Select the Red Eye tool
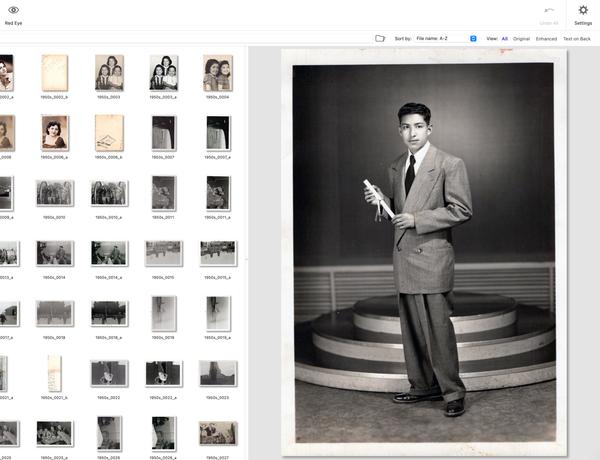600x460 pixels. tap(14, 11)
